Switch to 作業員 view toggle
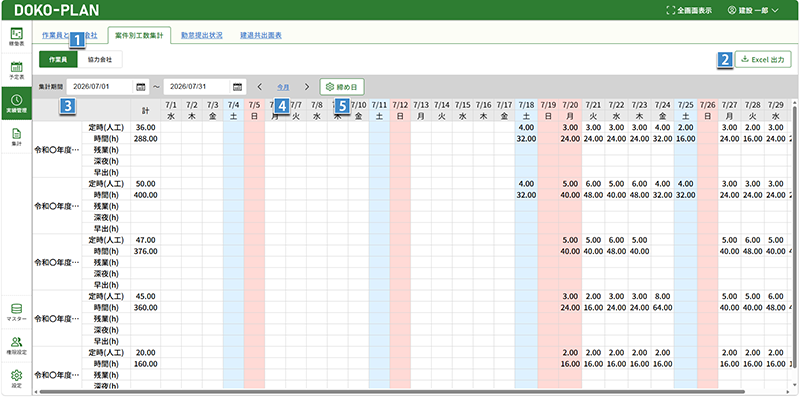This screenshot has height=397, width=800. (58, 59)
